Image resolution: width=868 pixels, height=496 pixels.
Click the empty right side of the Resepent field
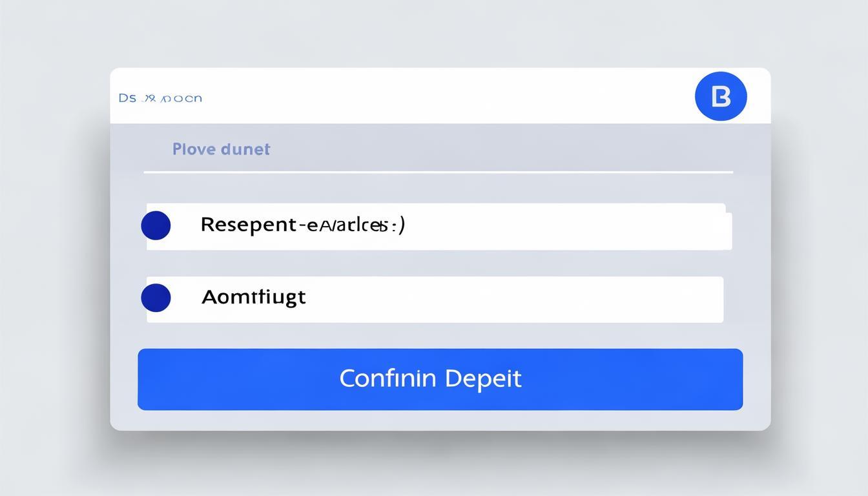click(x=568, y=227)
